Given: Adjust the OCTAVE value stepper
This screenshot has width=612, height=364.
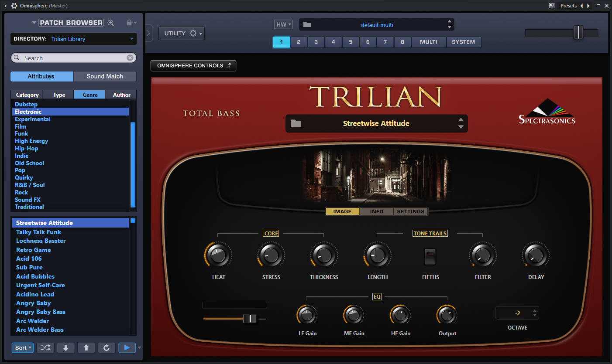Looking at the screenshot, I should tap(535, 313).
